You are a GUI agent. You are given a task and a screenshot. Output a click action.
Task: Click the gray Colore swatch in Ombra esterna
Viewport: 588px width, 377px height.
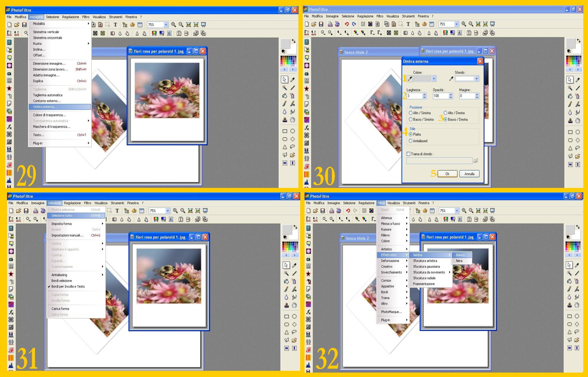click(x=422, y=79)
